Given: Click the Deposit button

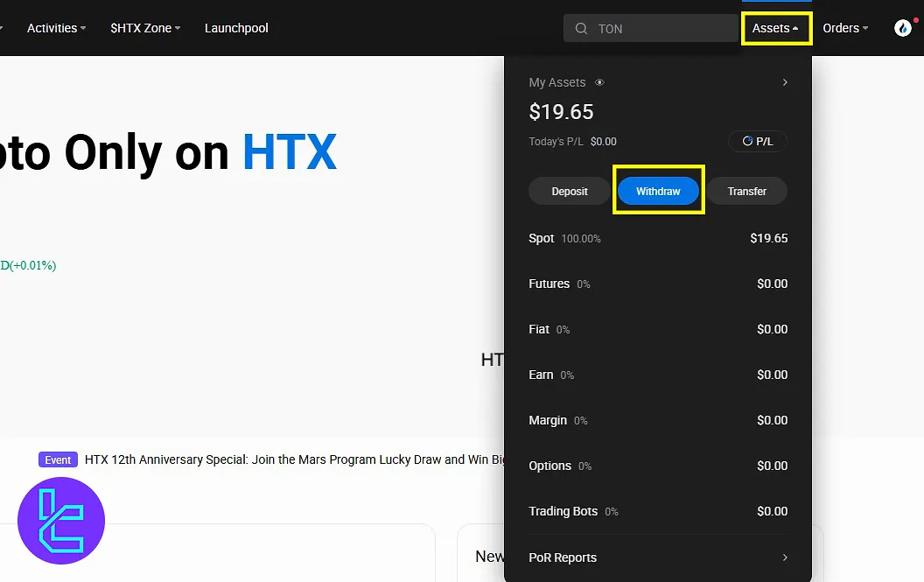Looking at the screenshot, I should (x=570, y=191).
